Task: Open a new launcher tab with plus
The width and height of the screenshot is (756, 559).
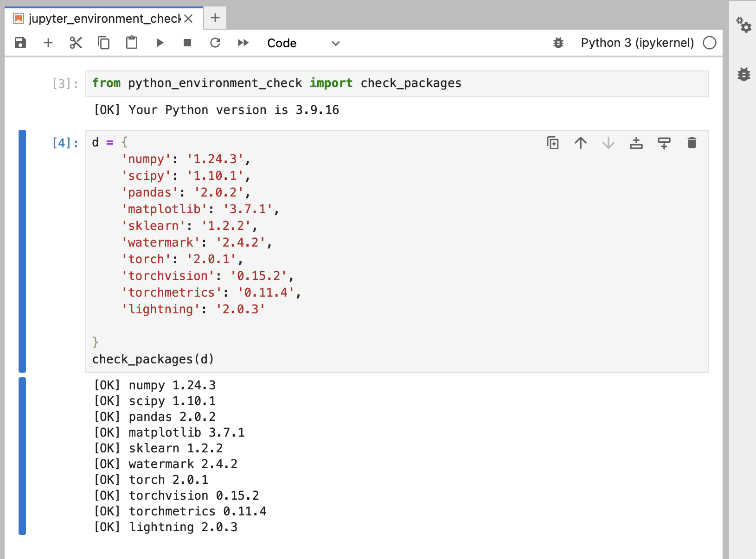Action: [x=215, y=18]
